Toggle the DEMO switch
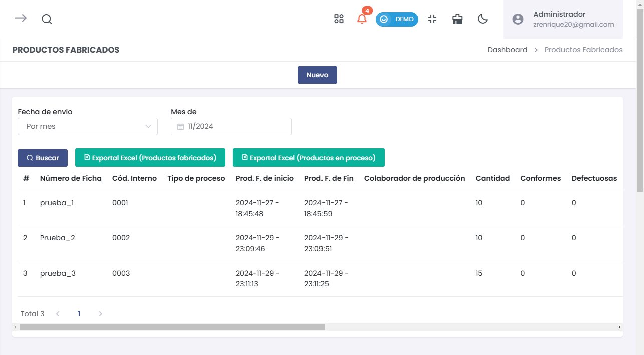The image size is (644, 355). coord(397,19)
